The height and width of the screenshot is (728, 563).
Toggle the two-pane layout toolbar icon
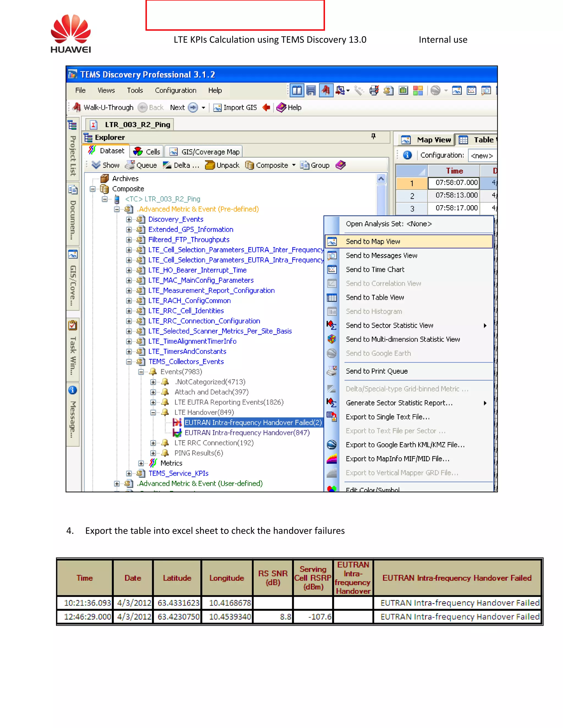point(297,90)
